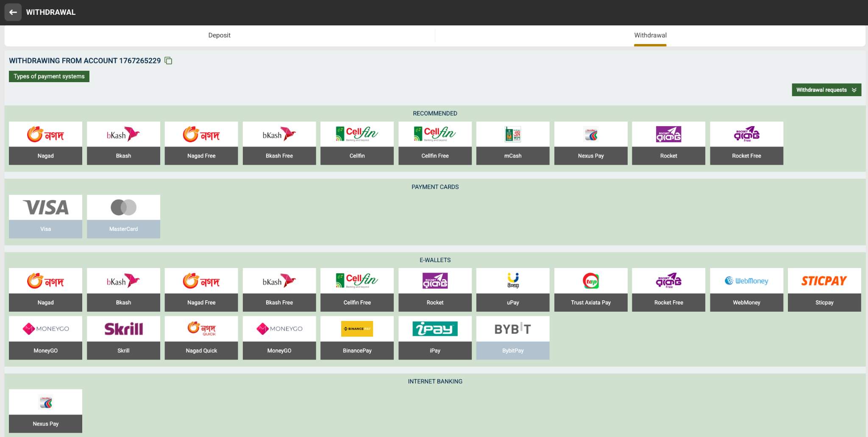868x437 pixels.
Task: Select Bkash Free under Recommended
Action: pos(279,143)
